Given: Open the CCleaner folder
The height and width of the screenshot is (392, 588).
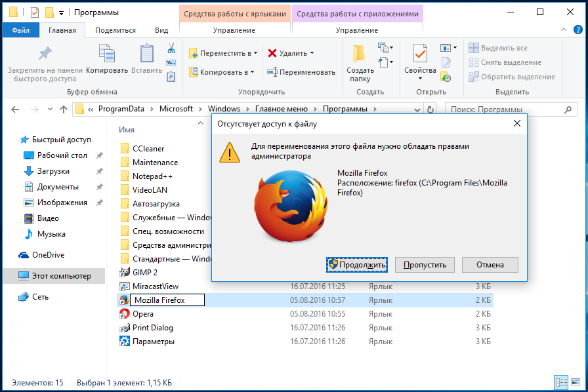Looking at the screenshot, I should tap(142, 149).
